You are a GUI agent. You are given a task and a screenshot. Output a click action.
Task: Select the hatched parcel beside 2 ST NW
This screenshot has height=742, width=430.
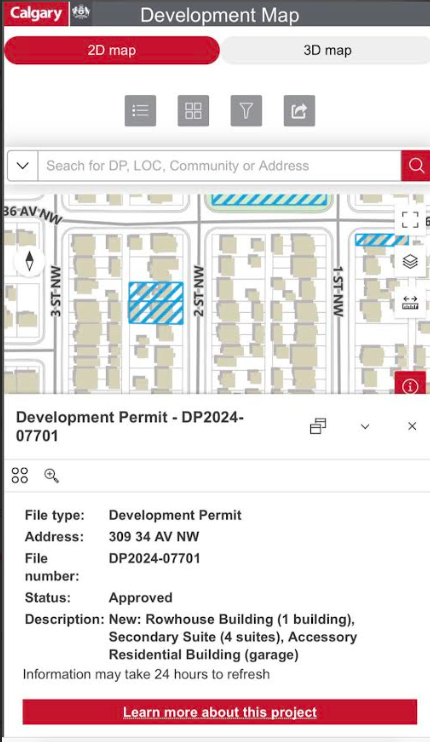tap(156, 303)
